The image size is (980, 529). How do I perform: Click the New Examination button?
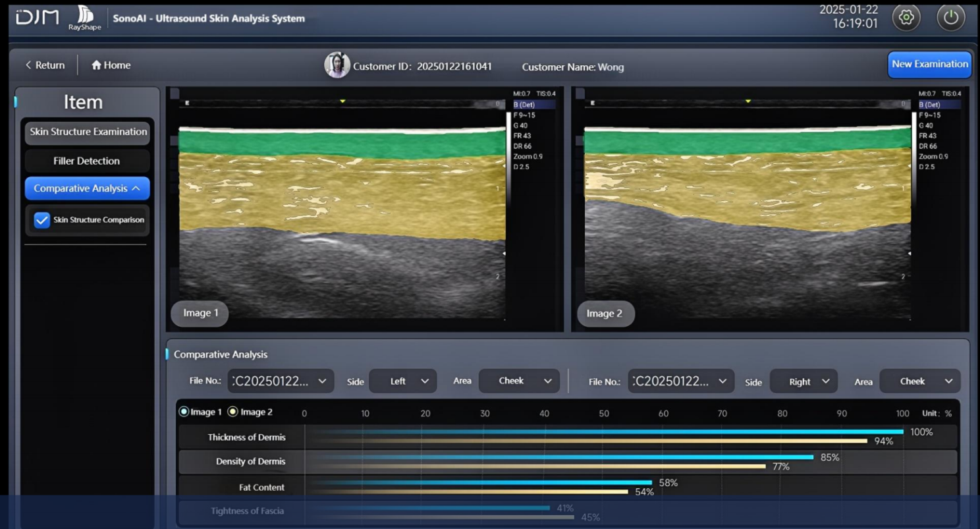point(929,65)
